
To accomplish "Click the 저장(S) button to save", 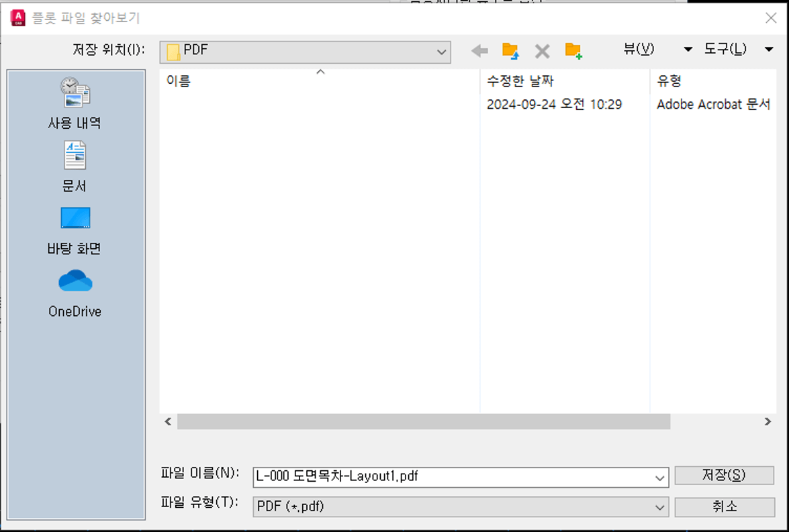I will point(725,476).
